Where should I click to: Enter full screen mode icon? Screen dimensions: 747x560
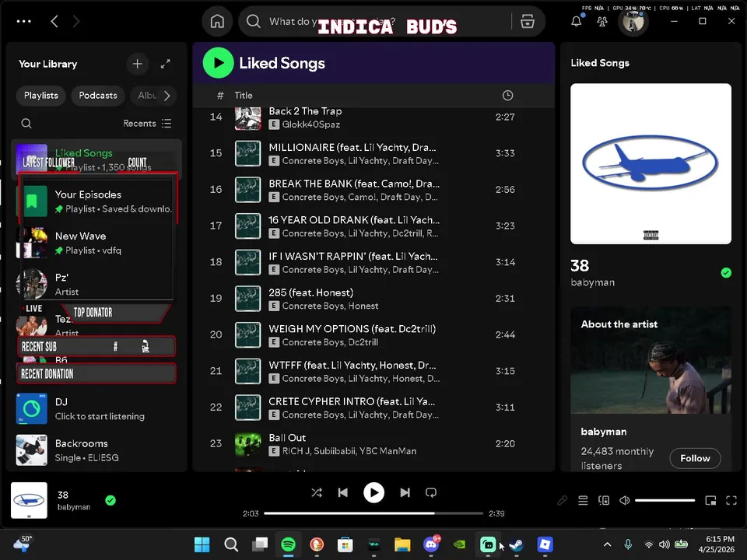point(731,500)
